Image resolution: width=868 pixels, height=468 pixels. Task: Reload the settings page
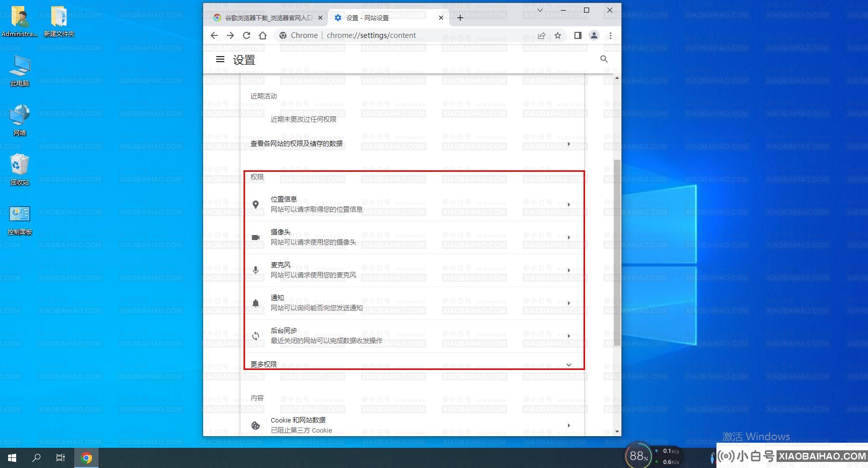click(247, 35)
